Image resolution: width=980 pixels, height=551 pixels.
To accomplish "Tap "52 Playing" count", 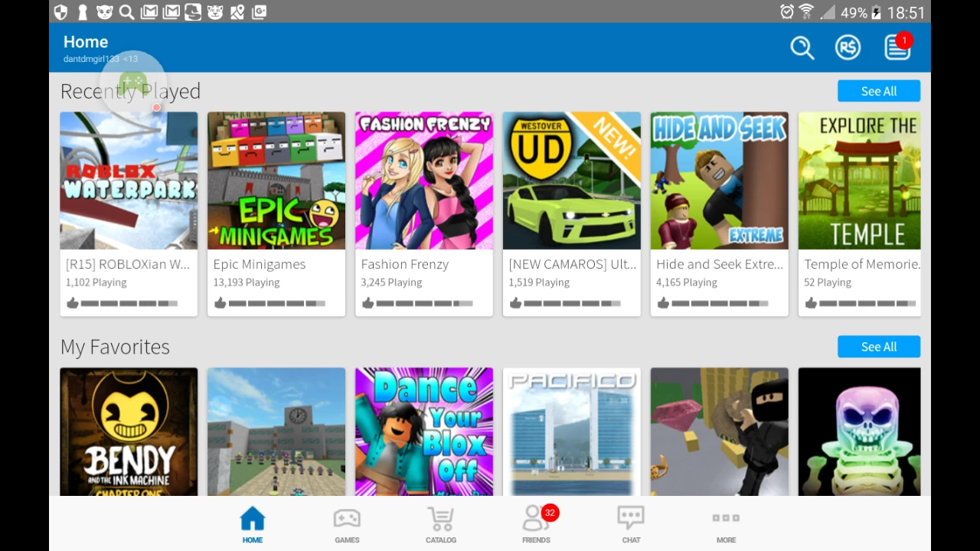I will (x=828, y=282).
